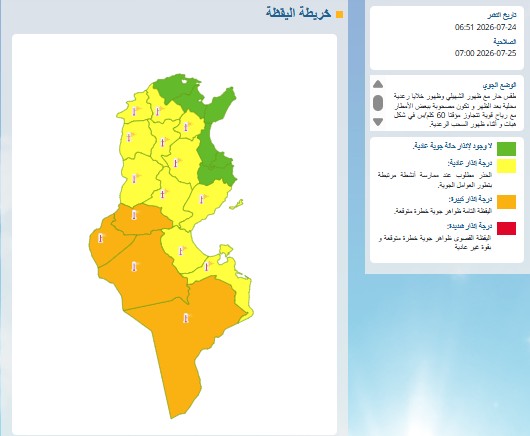
Task: Click wind alert icon in Medenine coastal region
Action: [x=207, y=267]
